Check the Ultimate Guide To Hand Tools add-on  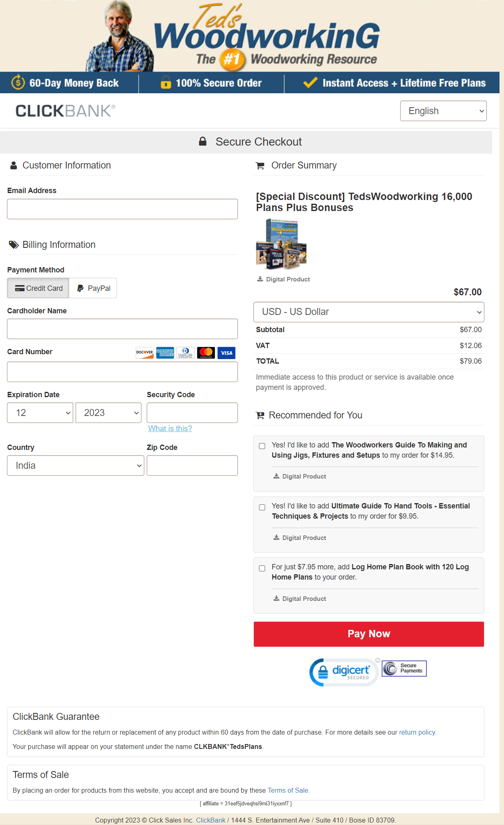[262, 507]
